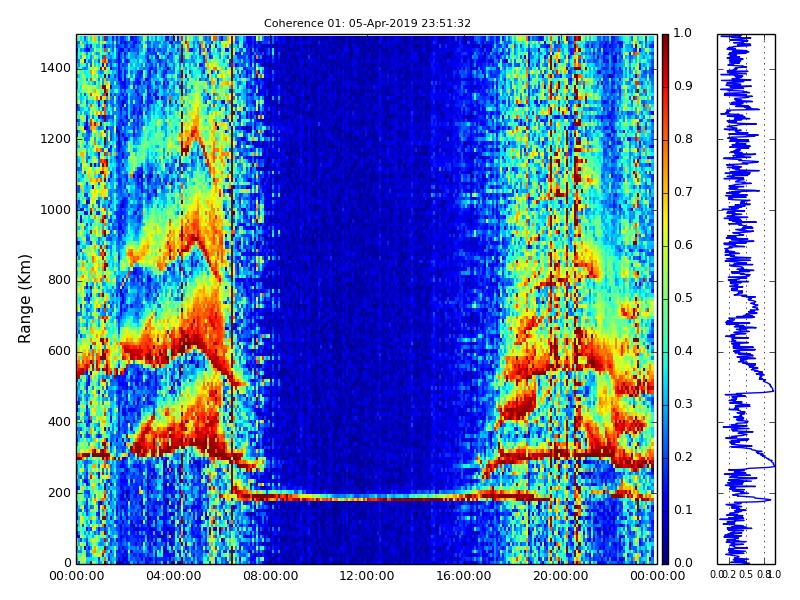Click the colorbar '0.9' tick label
Screen dimensions: 800x600
(x=683, y=86)
